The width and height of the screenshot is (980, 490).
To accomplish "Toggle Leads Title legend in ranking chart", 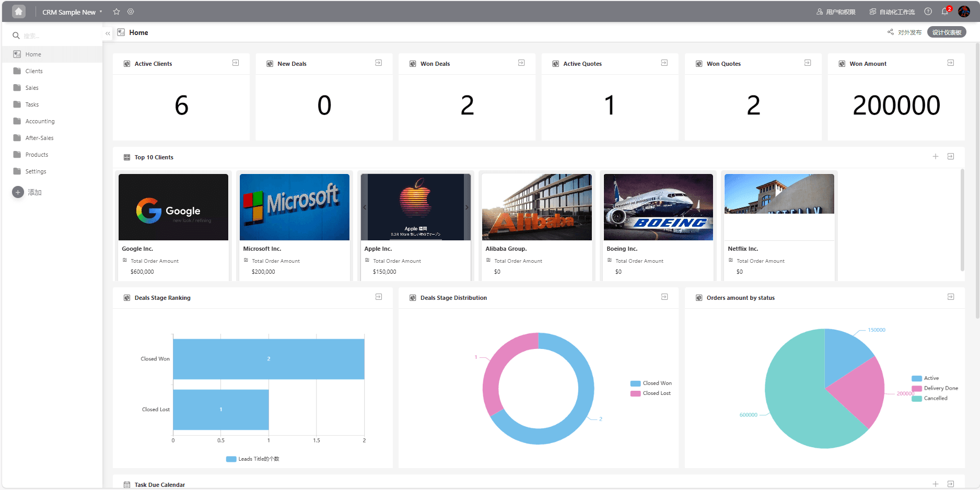I will 253,459.
